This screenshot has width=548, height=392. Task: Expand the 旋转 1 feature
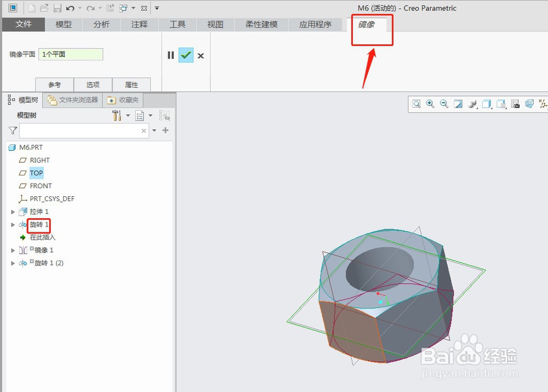tap(13, 224)
